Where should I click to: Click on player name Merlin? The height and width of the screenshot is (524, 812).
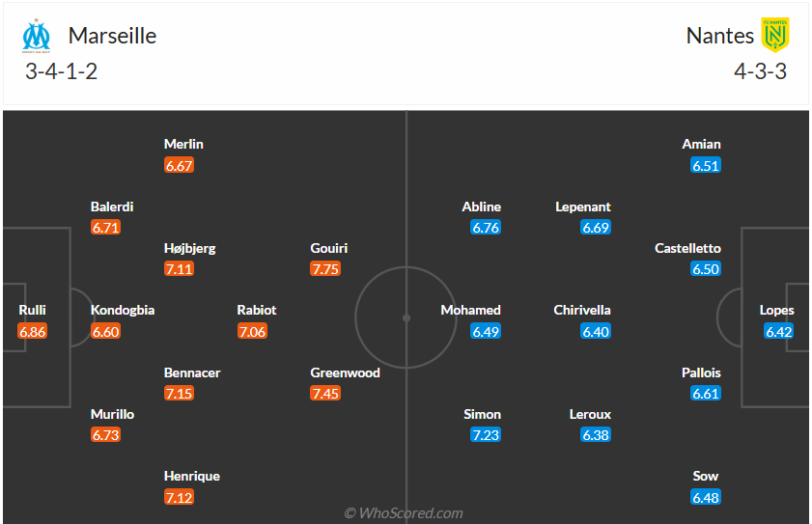pos(183,144)
